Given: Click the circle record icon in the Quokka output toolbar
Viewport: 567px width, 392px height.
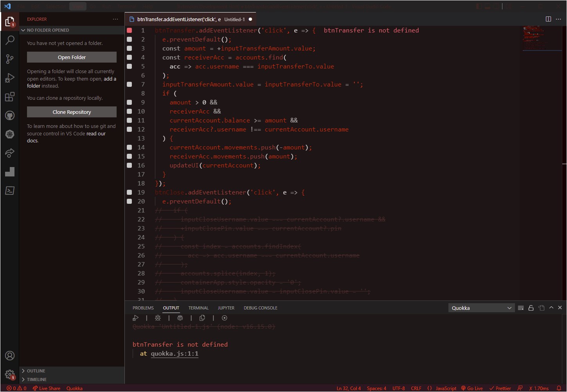Looking at the screenshot, I should 225,318.
